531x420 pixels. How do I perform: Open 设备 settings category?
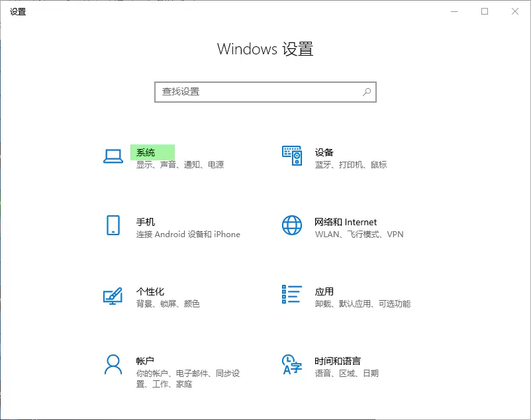click(x=324, y=153)
